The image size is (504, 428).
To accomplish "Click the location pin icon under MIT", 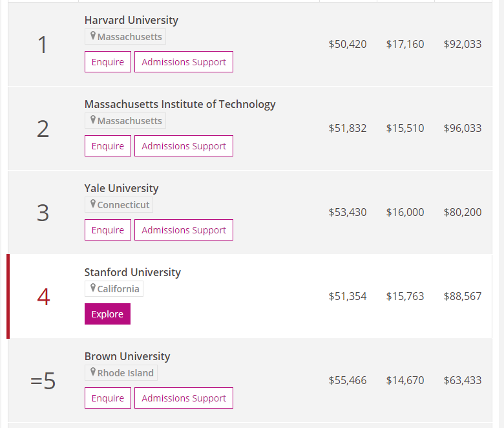I will click(93, 120).
